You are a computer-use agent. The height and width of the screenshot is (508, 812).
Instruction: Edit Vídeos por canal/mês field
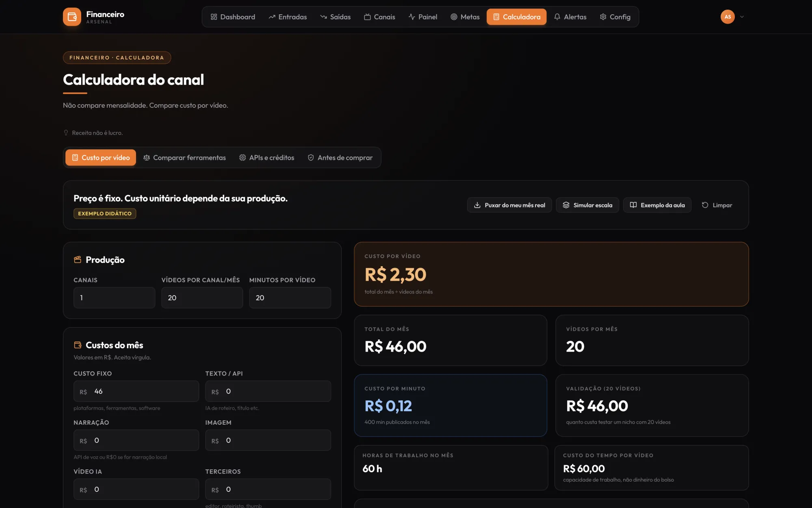(x=202, y=298)
